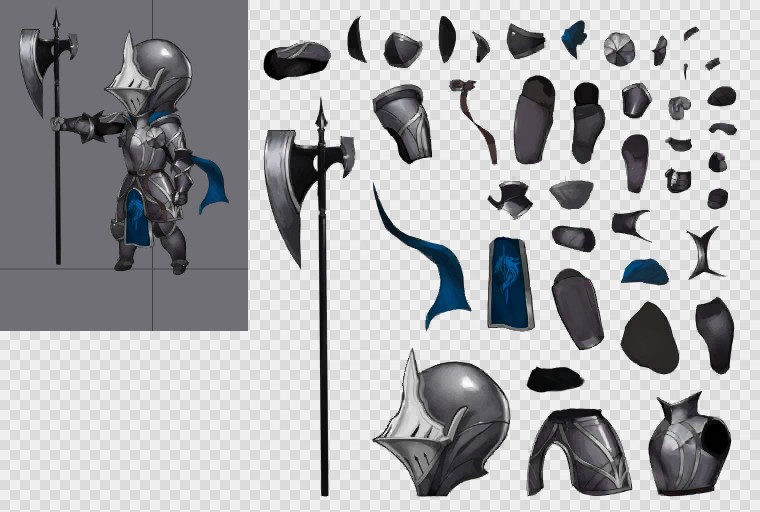The image size is (760, 512).
Task: Click the flat black shadow blob
Action: point(554,378)
